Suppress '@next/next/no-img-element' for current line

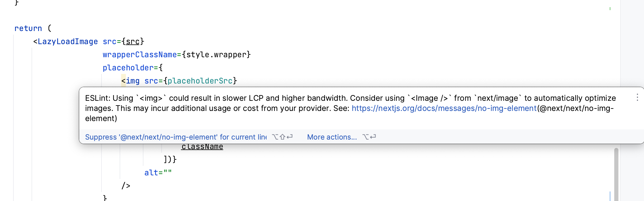pos(176,137)
